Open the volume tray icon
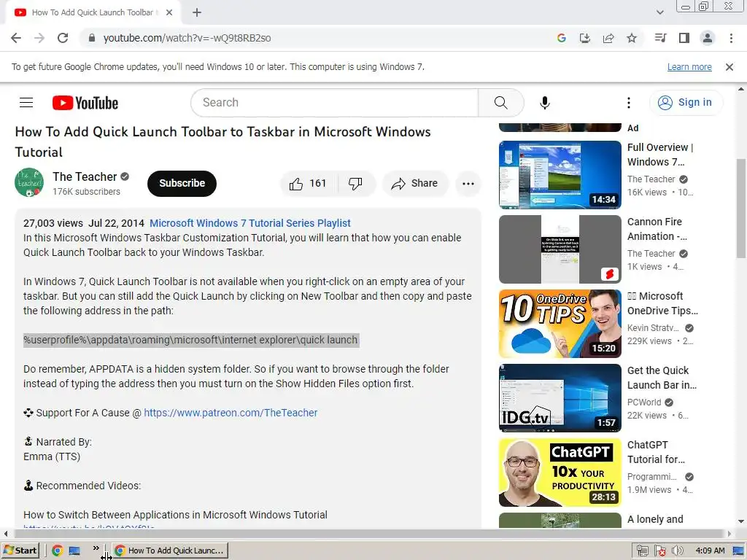This screenshot has width=747, height=560. click(x=677, y=551)
